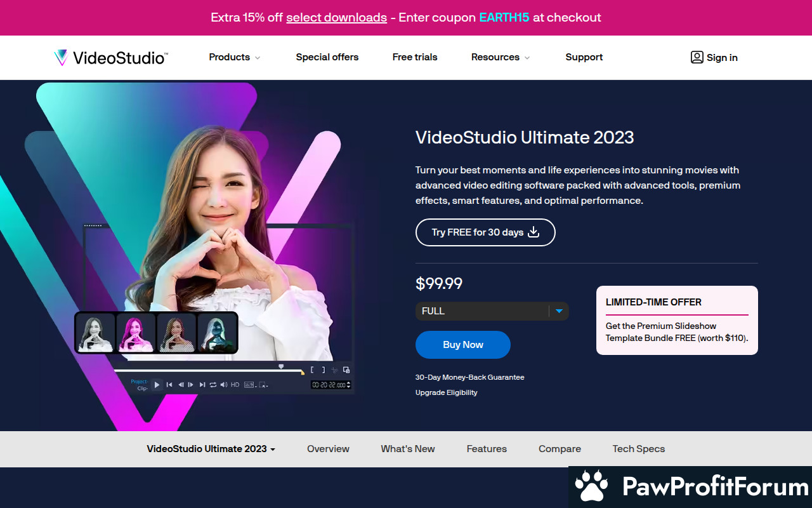The image size is (812, 508).
Task: Click the yellow trim marker at the end of the scrub bar
Action: coord(303,373)
